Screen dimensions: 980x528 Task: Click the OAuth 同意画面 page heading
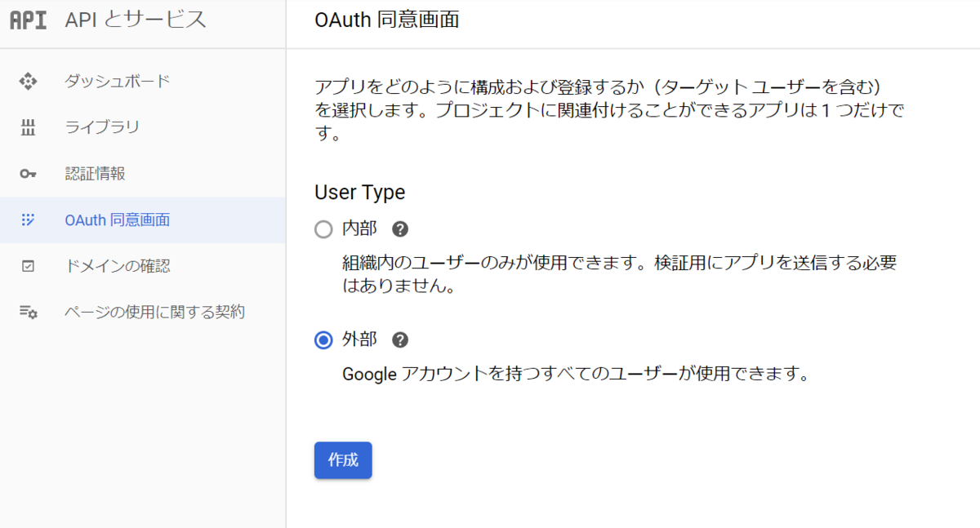(x=386, y=20)
